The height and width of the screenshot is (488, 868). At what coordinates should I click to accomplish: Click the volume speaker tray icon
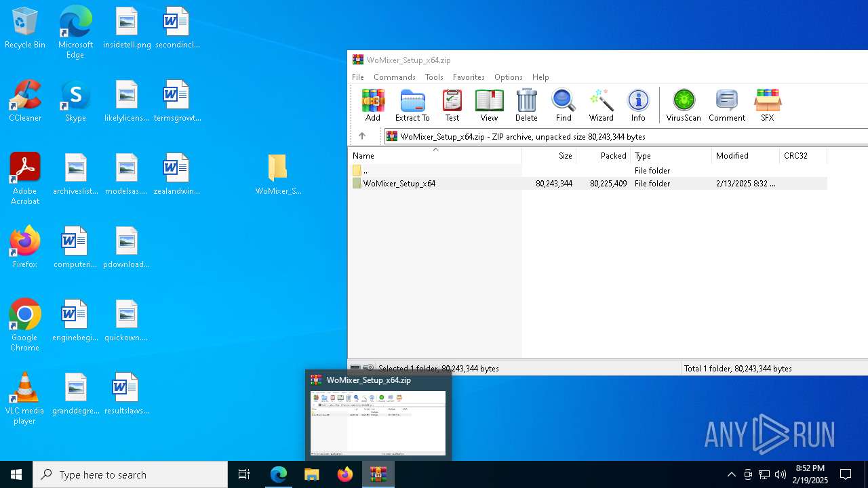[x=781, y=474]
